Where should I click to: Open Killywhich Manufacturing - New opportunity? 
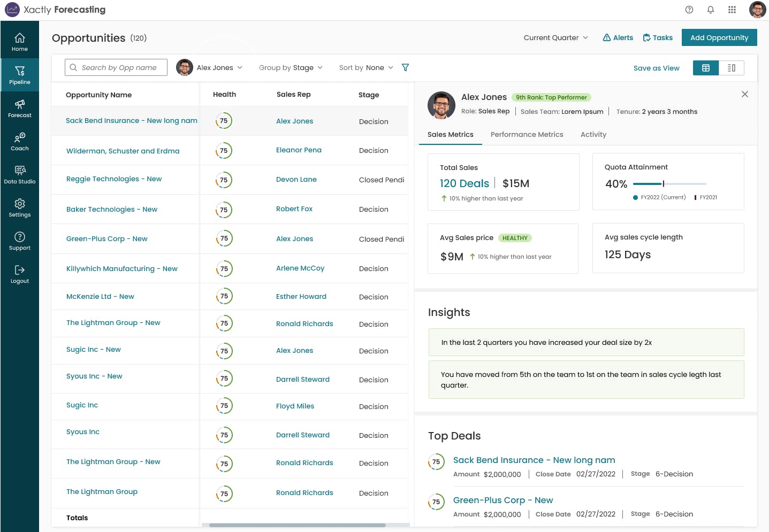[x=122, y=268]
